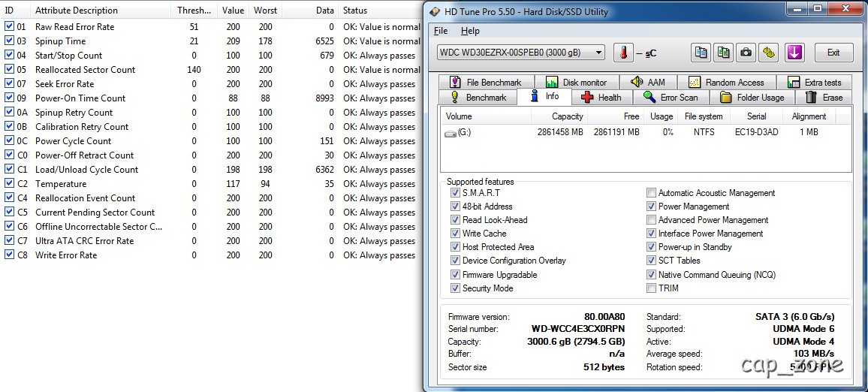Uncheck the 09 Power-On Time Count checkbox
868x392 pixels.
[9, 98]
